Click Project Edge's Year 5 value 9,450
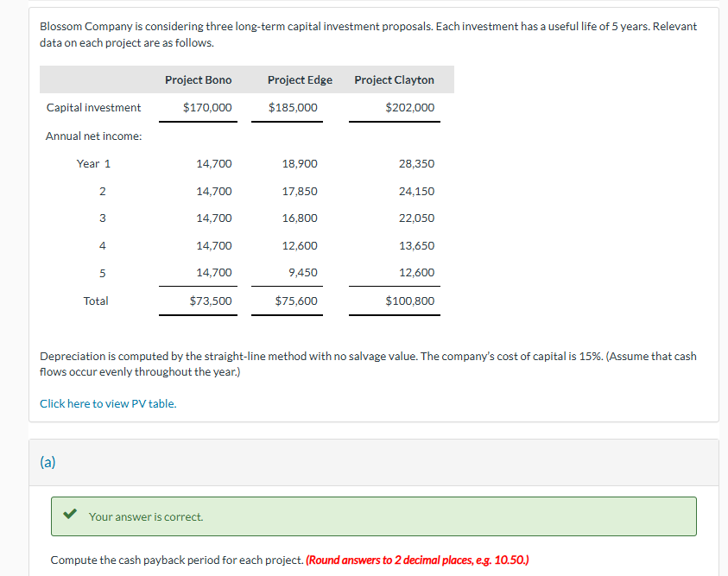This screenshot has height=576, width=728. [303, 272]
